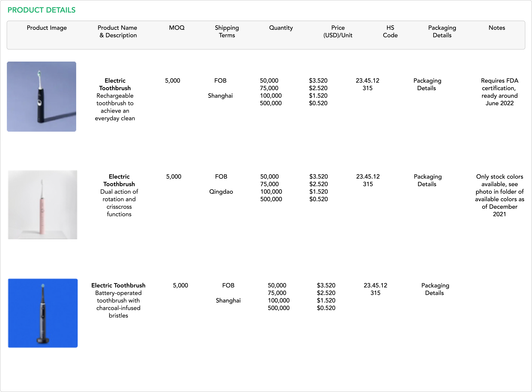532x392 pixels.
Task: Click the Requires FDA certification note
Action: coord(499,92)
